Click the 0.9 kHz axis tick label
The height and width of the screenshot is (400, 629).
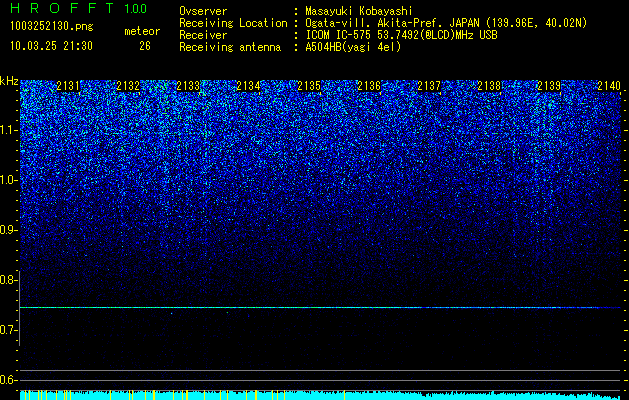tap(7, 230)
